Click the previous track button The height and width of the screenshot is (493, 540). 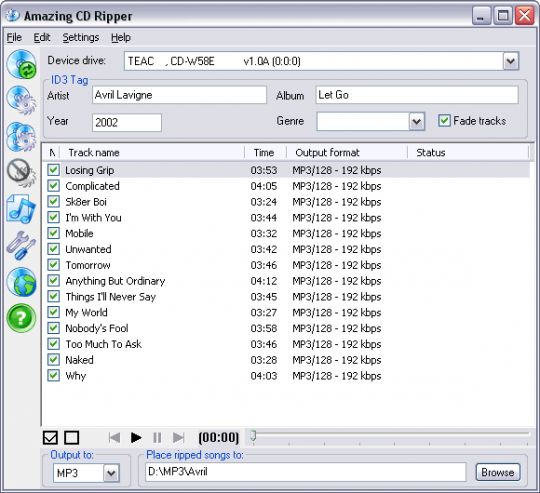[x=114, y=438]
